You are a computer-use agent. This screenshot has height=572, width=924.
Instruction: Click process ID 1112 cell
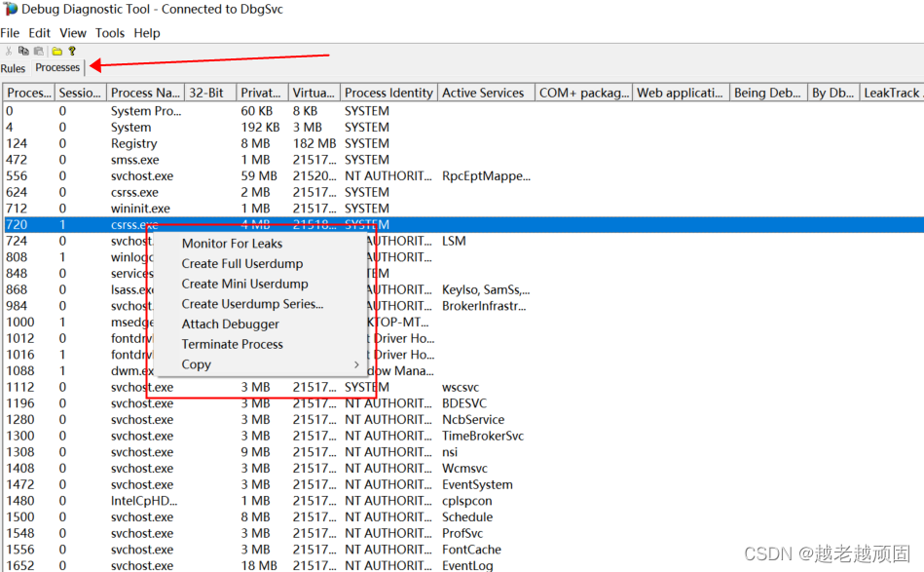tap(20, 387)
